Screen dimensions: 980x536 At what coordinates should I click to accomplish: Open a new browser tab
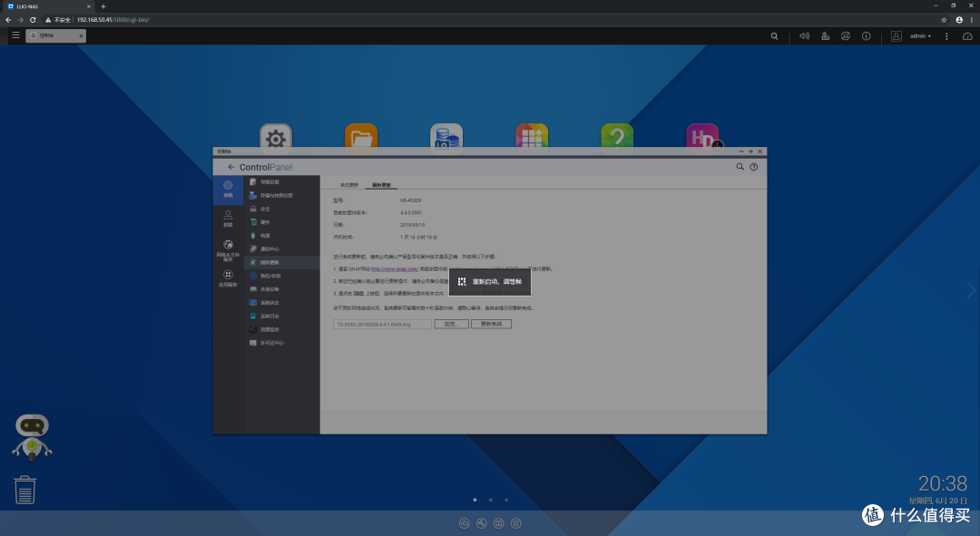(103, 6)
